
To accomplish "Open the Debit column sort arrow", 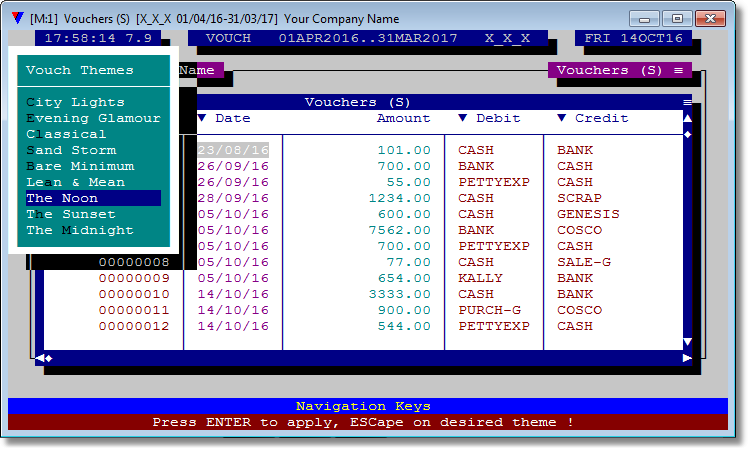I will (462, 118).
